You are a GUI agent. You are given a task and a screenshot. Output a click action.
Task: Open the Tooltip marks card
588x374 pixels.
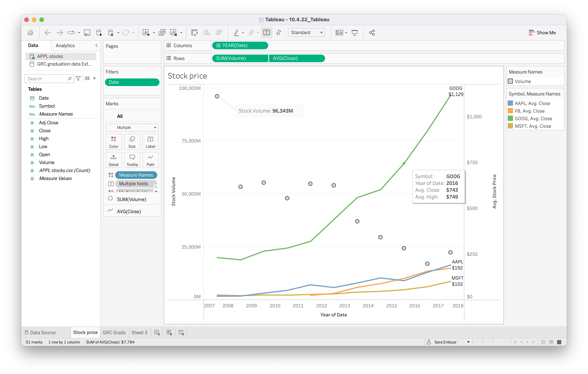coord(132,160)
